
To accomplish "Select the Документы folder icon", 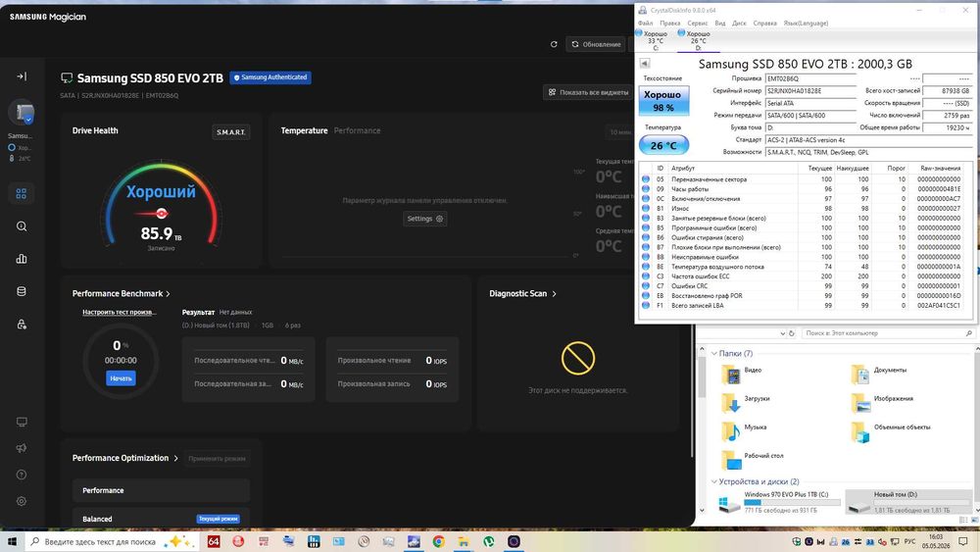I will pyautogui.click(x=860, y=375).
